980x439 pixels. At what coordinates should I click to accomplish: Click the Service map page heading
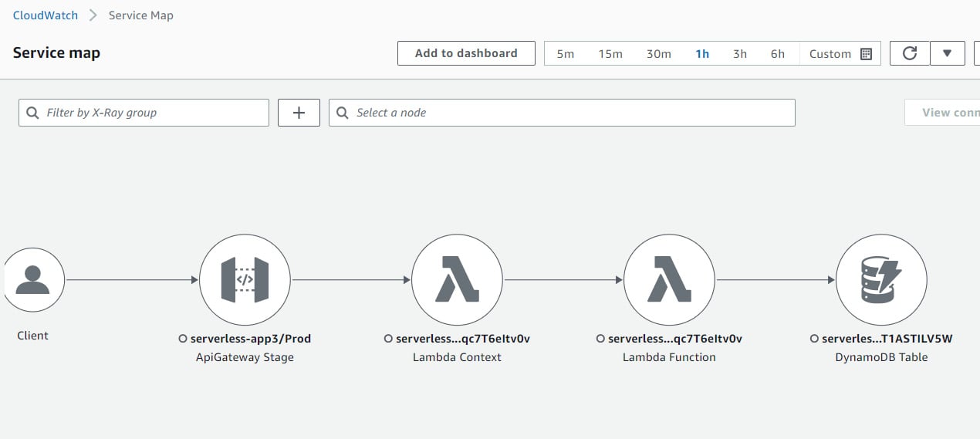pyautogui.click(x=56, y=53)
